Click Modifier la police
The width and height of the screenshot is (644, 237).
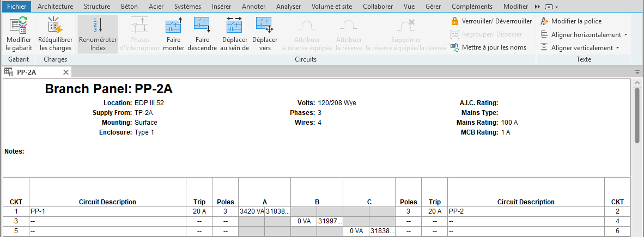pyautogui.click(x=571, y=21)
